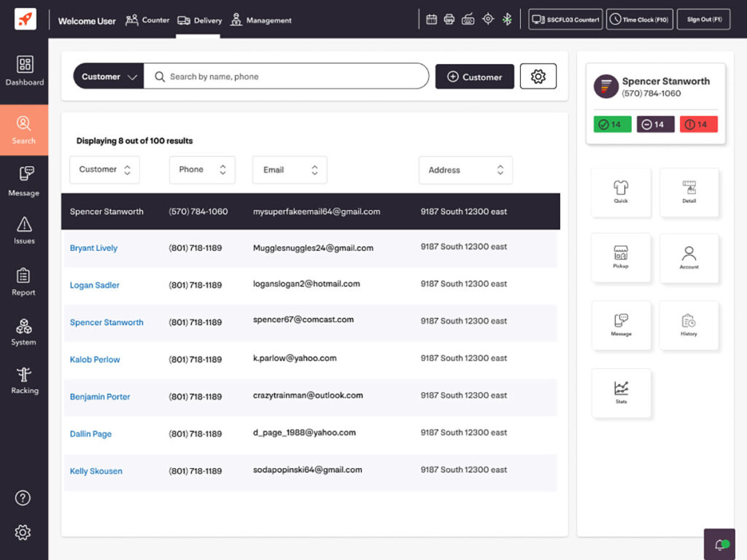Screen dimensions: 747x560
Task: Toggle the red alert 14 status badge
Action: pyautogui.click(x=698, y=125)
